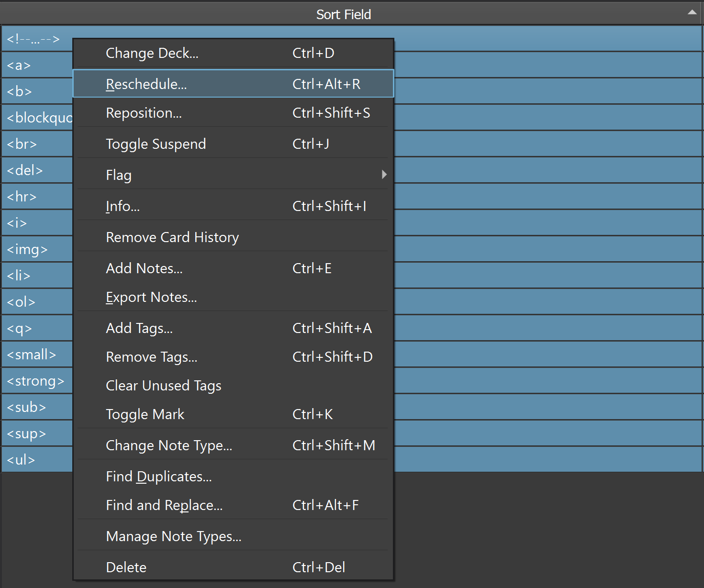Viewport: 704px width, 588px height.
Task: Choose Remove Card History
Action: [233, 237]
